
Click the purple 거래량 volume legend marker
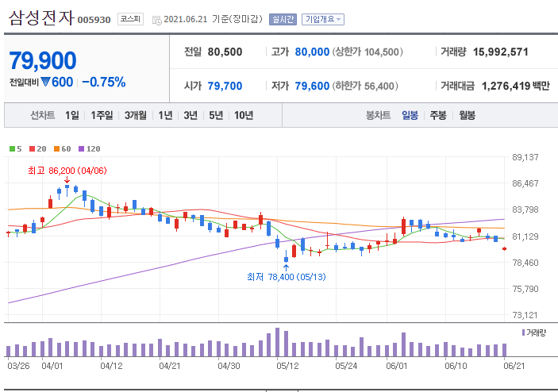tap(523, 332)
